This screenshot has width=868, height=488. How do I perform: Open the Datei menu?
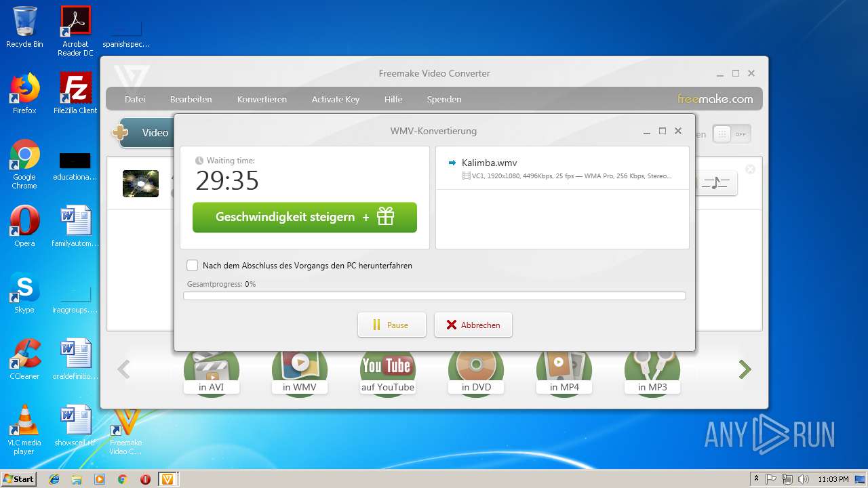click(135, 99)
